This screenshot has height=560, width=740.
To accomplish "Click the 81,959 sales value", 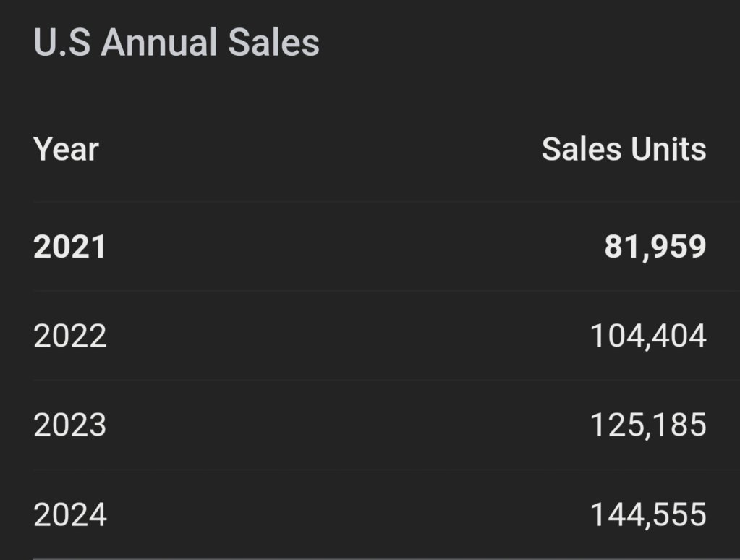I will pyautogui.click(x=655, y=247).
